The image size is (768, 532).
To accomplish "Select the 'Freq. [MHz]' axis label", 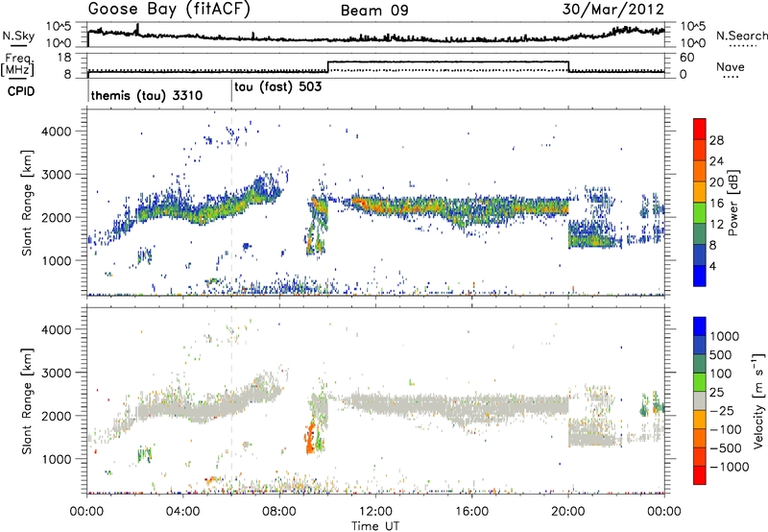I will click(17, 65).
